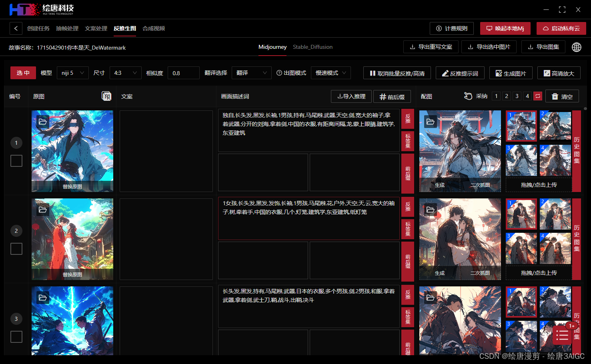Expand 历史图集 for row 1

pos(577,150)
